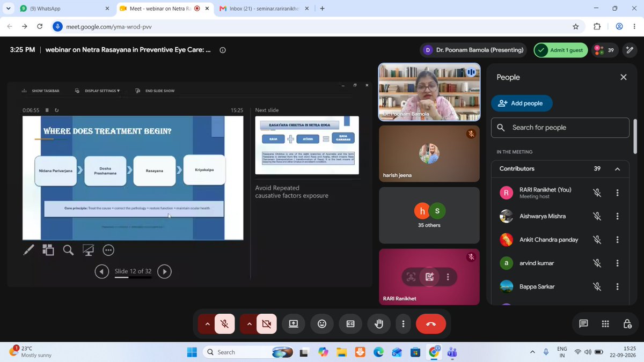Open more actions for Ankit Chandra panday
Image resolution: width=644 pixels, height=362 pixels.
[x=618, y=240]
